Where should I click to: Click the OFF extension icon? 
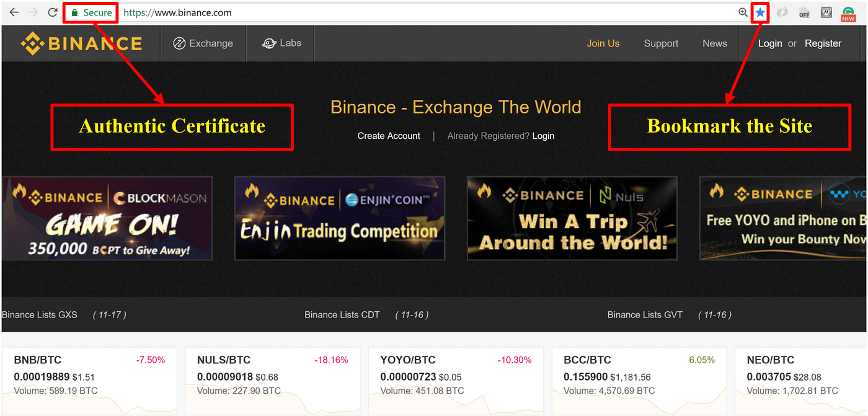point(804,12)
